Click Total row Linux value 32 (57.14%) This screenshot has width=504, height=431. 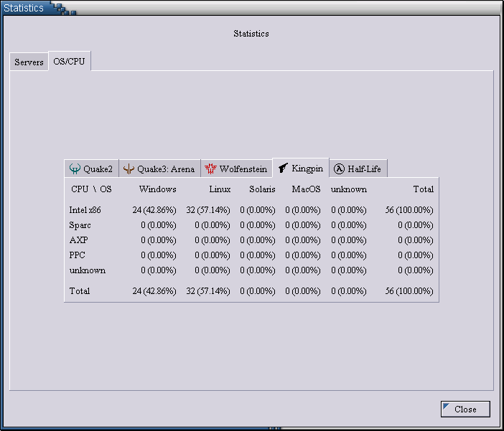[x=208, y=291]
